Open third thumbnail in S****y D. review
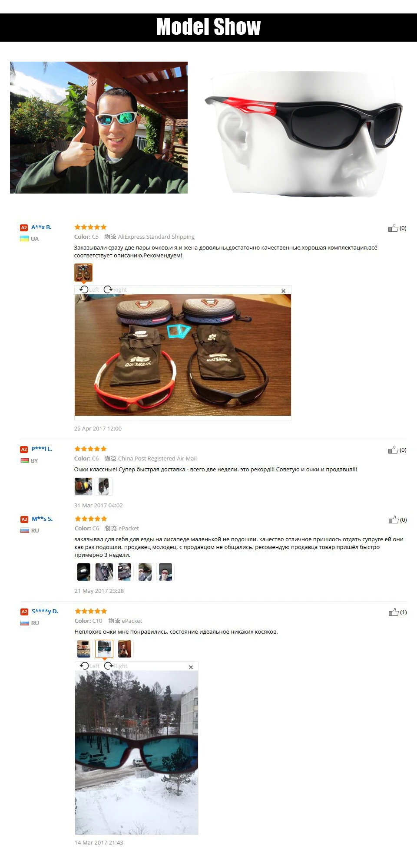Viewport: 417px width, 868px height. tap(125, 649)
